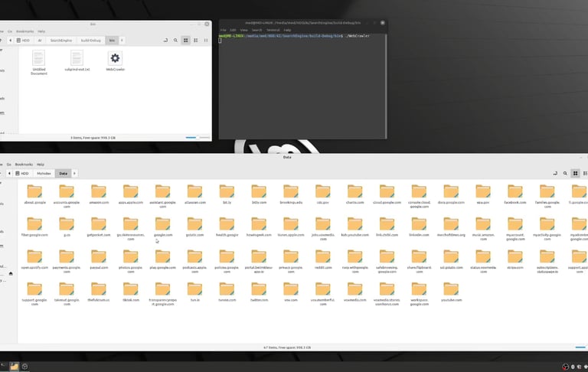
Task: Focus the terminal command area
Action: [x=302, y=86]
